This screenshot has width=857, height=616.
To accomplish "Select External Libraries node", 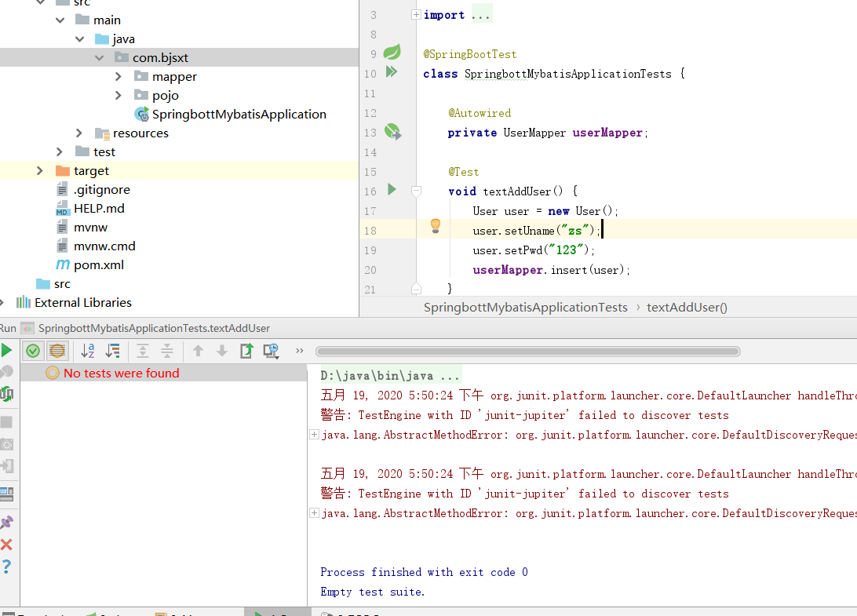I will tap(82, 303).
